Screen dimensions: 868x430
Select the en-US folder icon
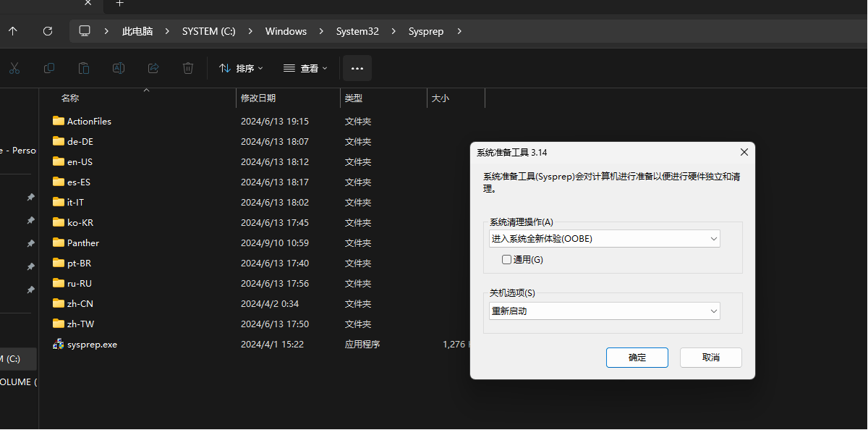59,161
